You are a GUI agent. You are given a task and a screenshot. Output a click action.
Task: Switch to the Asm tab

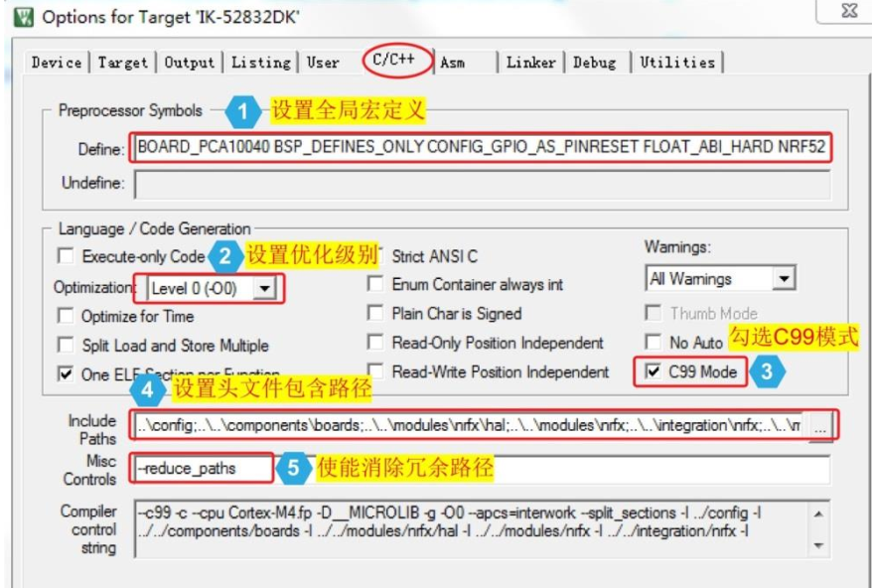452,63
